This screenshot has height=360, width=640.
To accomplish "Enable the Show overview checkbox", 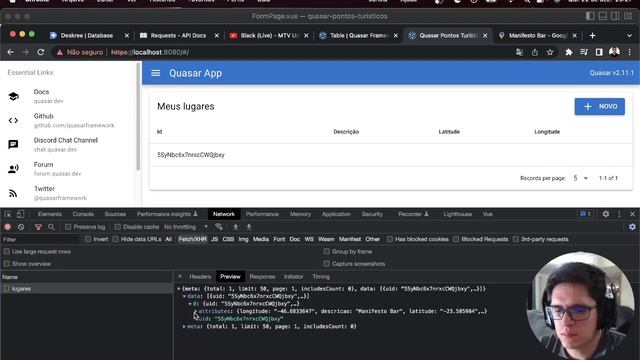I will pos(7,264).
